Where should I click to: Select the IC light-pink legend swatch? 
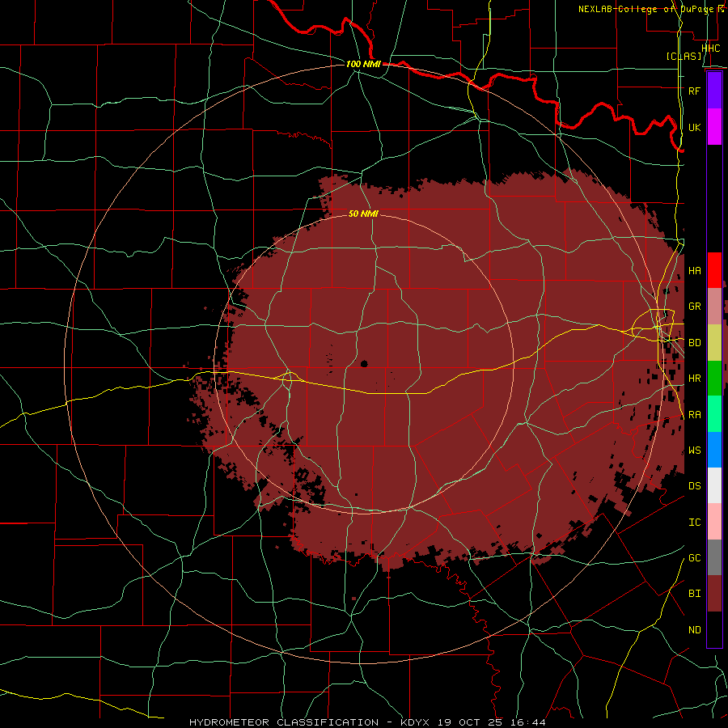[x=714, y=522]
